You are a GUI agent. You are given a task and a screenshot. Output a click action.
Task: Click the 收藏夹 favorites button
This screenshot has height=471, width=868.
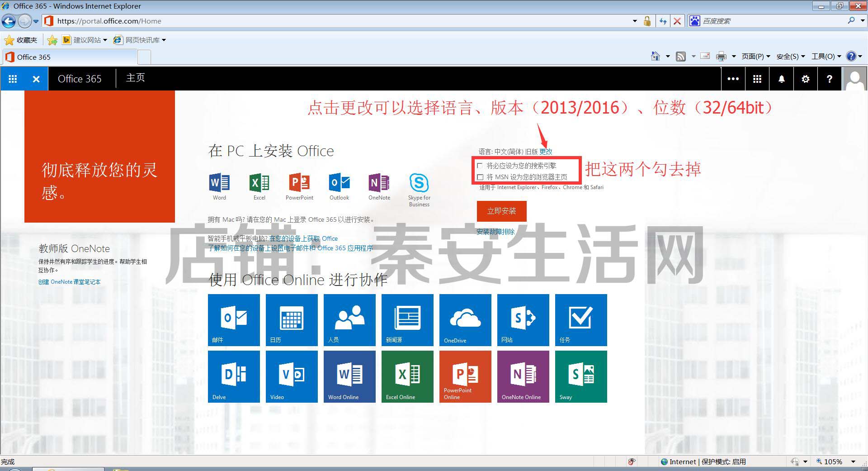[x=21, y=40]
